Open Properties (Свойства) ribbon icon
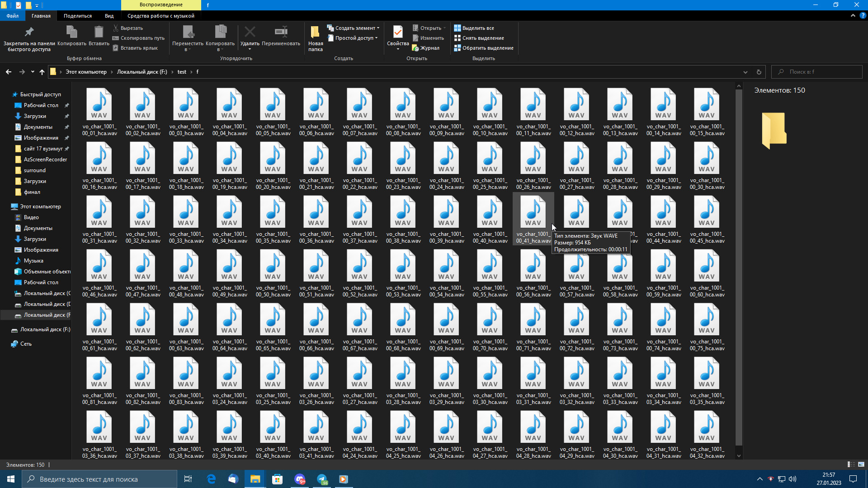 (398, 33)
